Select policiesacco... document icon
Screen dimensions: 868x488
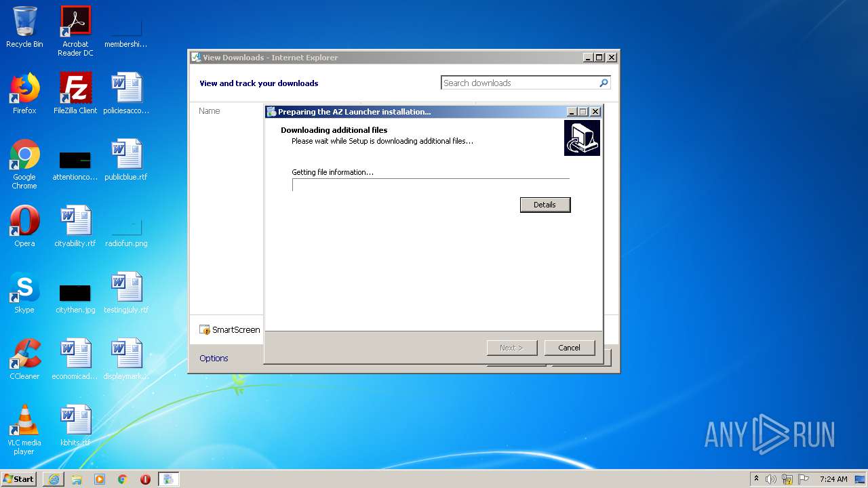coord(126,94)
